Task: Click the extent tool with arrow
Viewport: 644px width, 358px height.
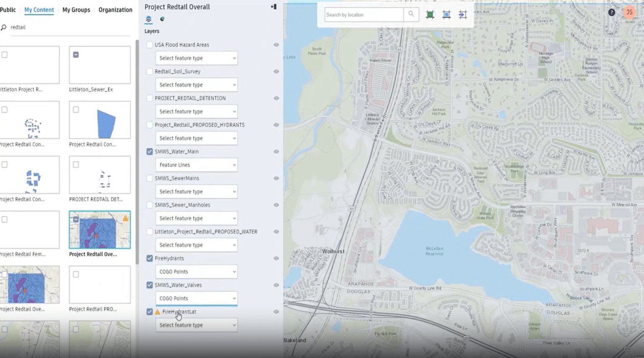Action: pyautogui.click(x=462, y=15)
